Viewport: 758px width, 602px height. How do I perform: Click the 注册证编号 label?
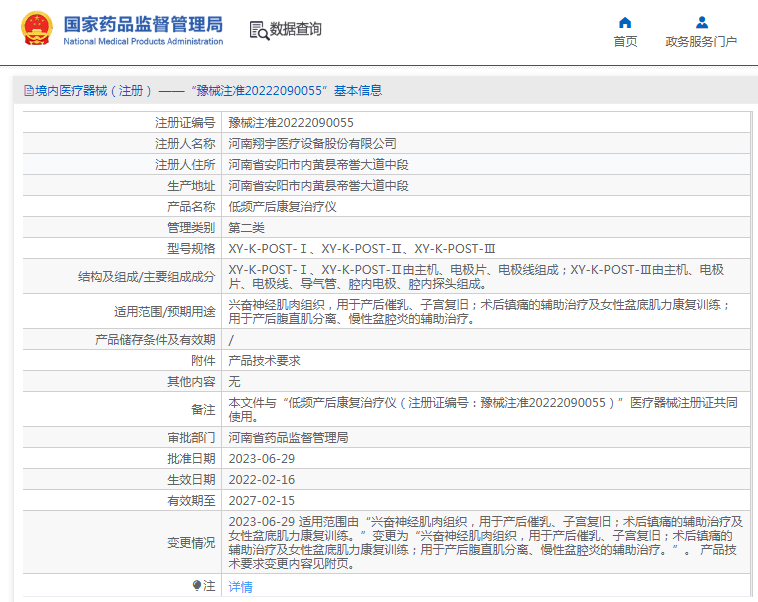[185, 123]
